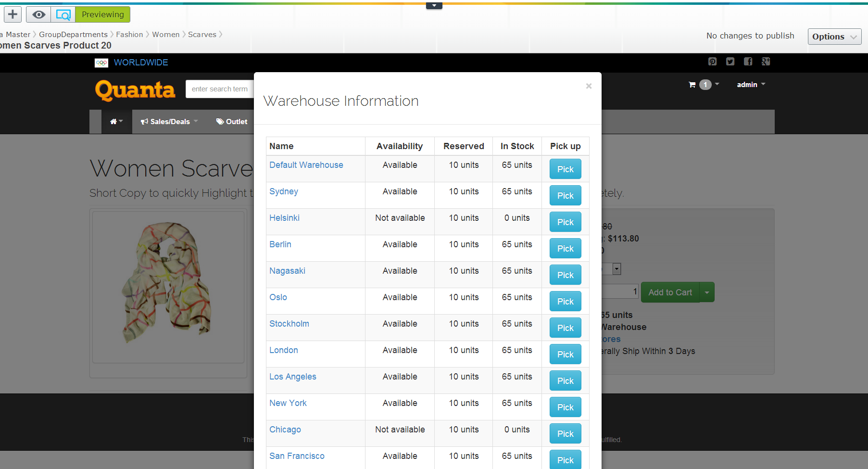Screen dimensions: 868x469
Task: Click the Olympic rings Worldwide flag icon
Action: 101,63
